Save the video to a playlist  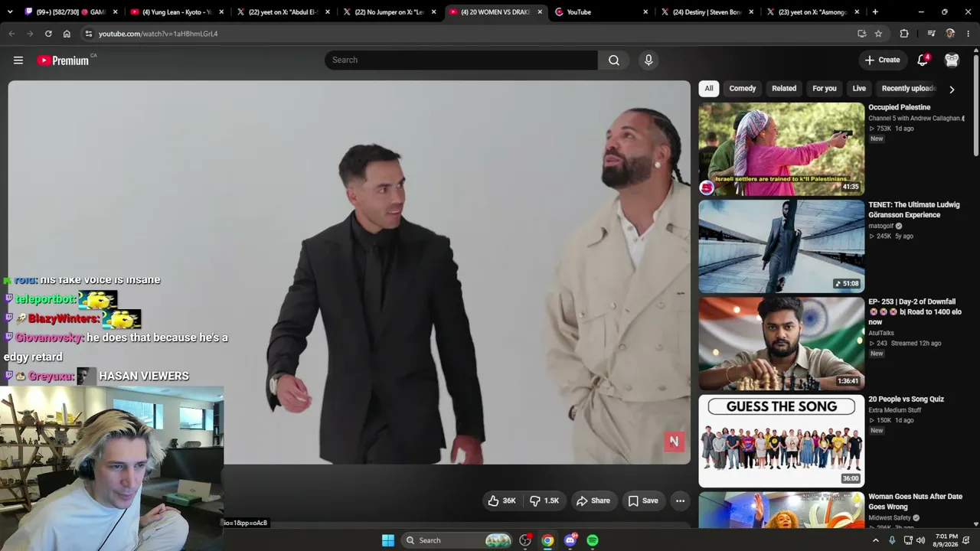coord(643,500)
